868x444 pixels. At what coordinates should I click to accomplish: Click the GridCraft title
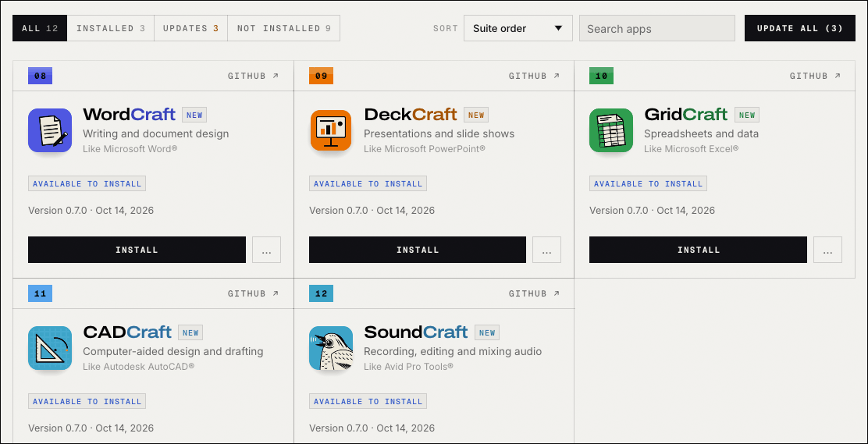coord(686,115)
